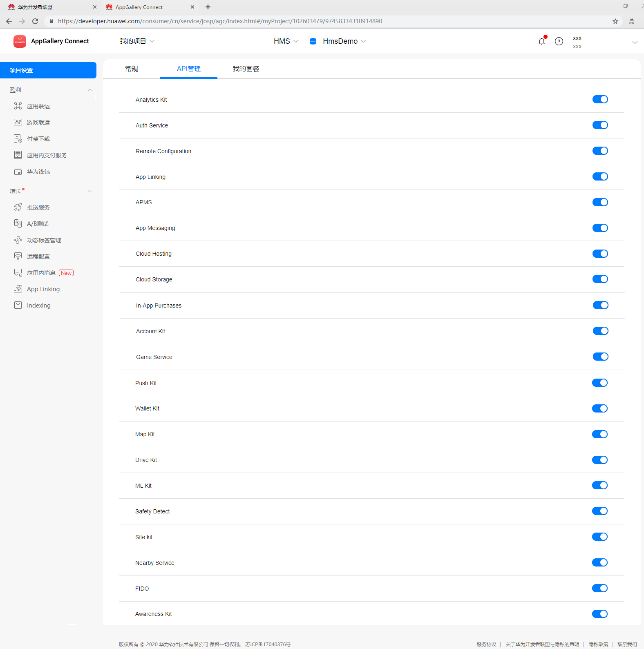Toggle the Game Service switch

pyautogui.click(x=601, y=357)
